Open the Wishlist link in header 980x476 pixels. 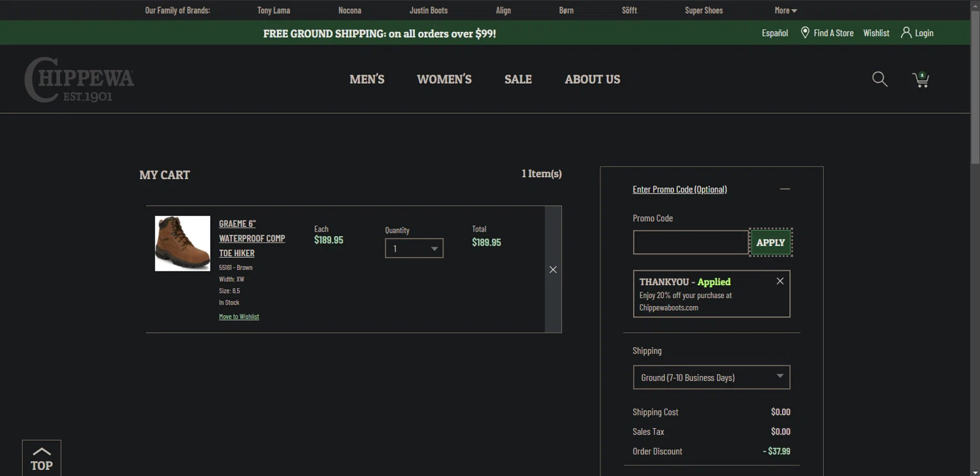[876, 33]
